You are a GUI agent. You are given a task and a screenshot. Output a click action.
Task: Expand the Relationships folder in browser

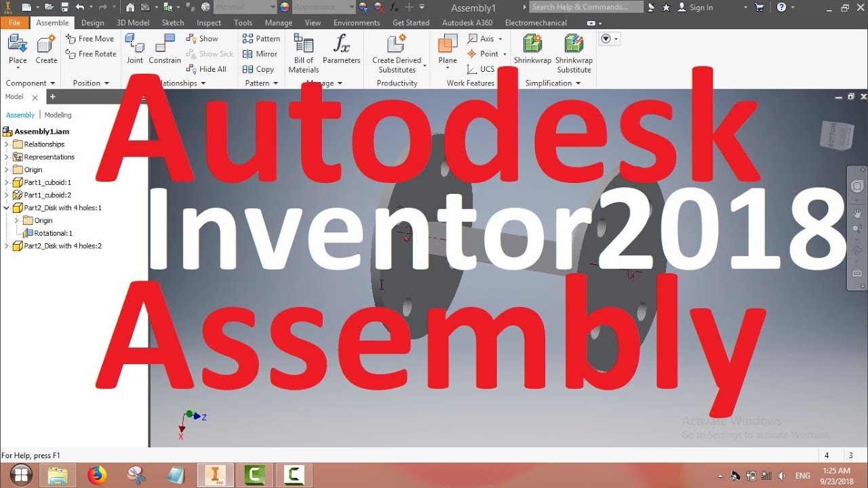coord(7,144)
